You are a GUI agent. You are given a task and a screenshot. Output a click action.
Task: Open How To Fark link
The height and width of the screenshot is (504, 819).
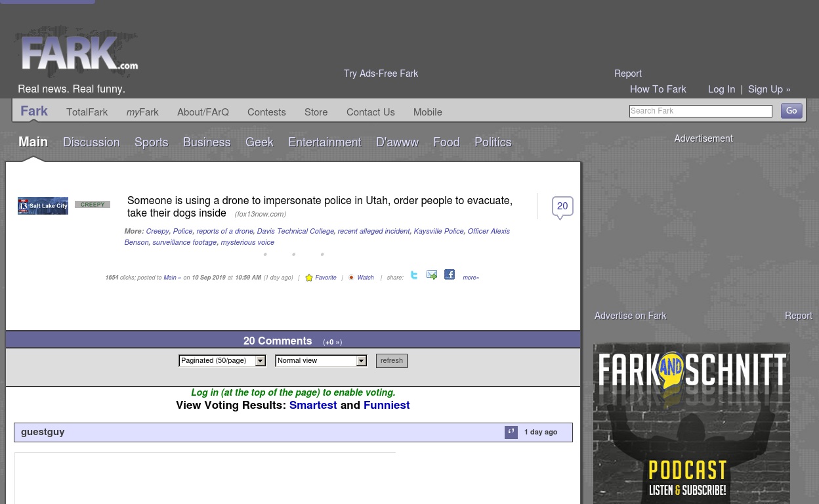pos(658,89)
